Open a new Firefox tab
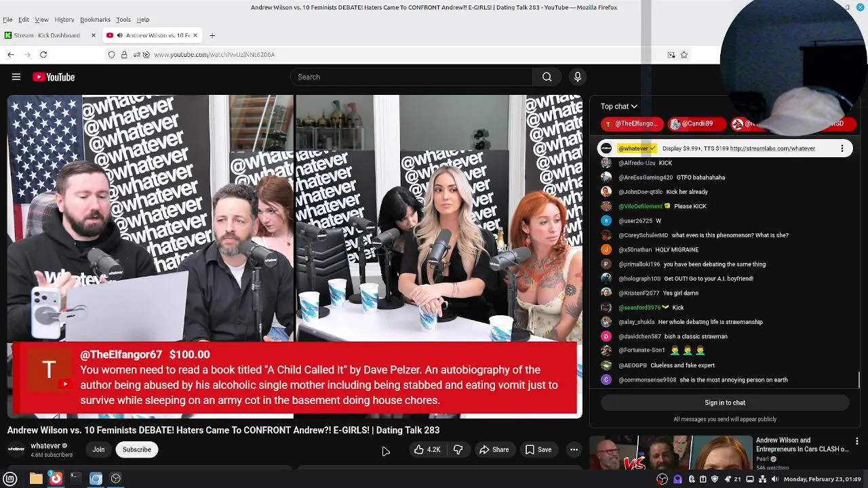868x488 pixels. 212,35
